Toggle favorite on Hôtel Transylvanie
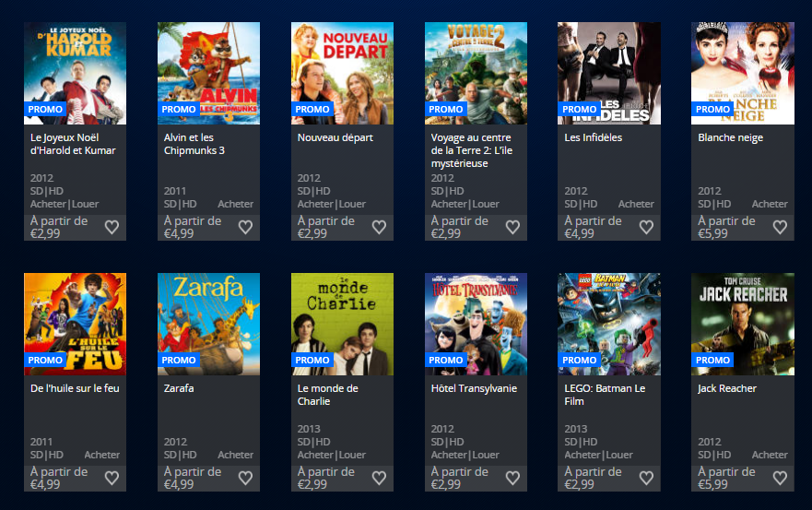Viewport: 812px width, 510px height. [512, 478]
